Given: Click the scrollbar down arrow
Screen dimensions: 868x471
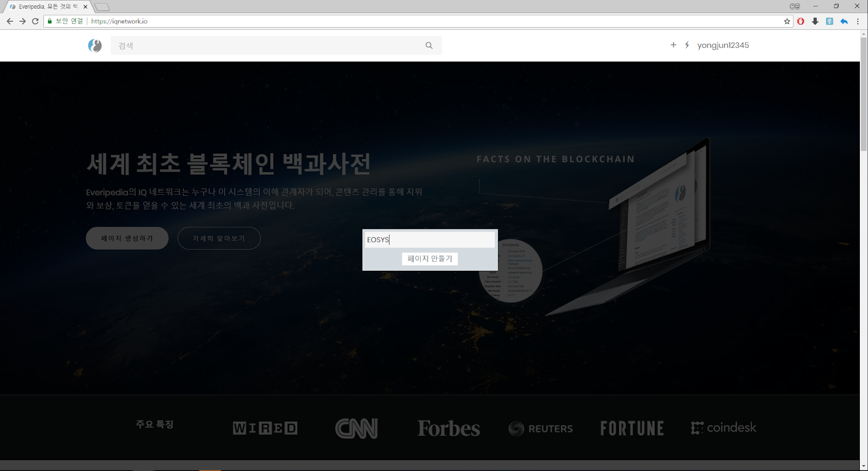Looking at the screenshot, I should click(x=864, y=467).
